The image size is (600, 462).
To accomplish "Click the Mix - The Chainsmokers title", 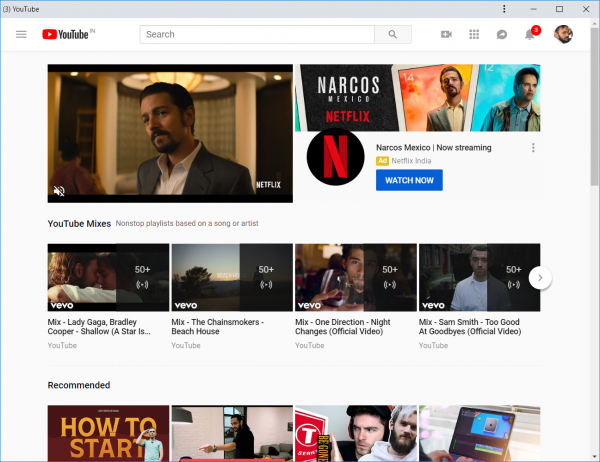I will coord(217,327).
